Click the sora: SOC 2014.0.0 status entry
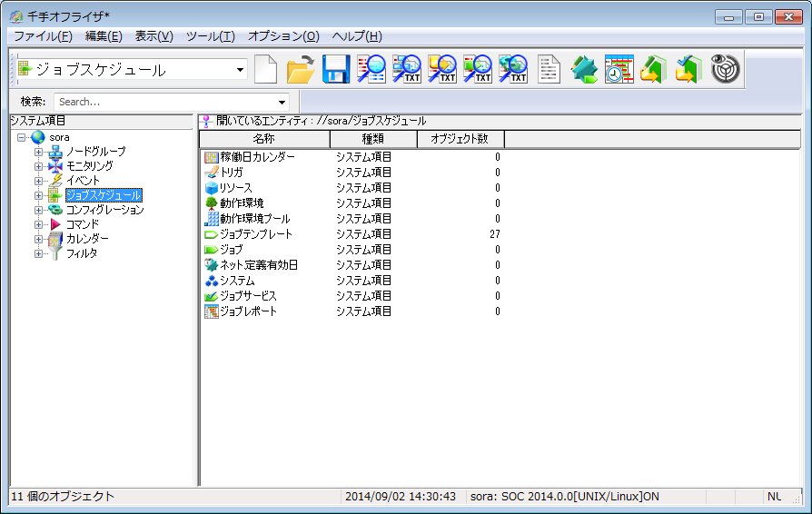Image resolution: width=812 pixels, height=514 pixels. tap(564, 497)
